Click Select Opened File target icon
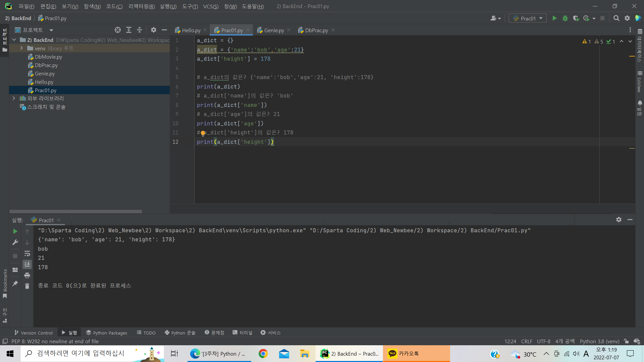644x362 pixels. [118, 30]
